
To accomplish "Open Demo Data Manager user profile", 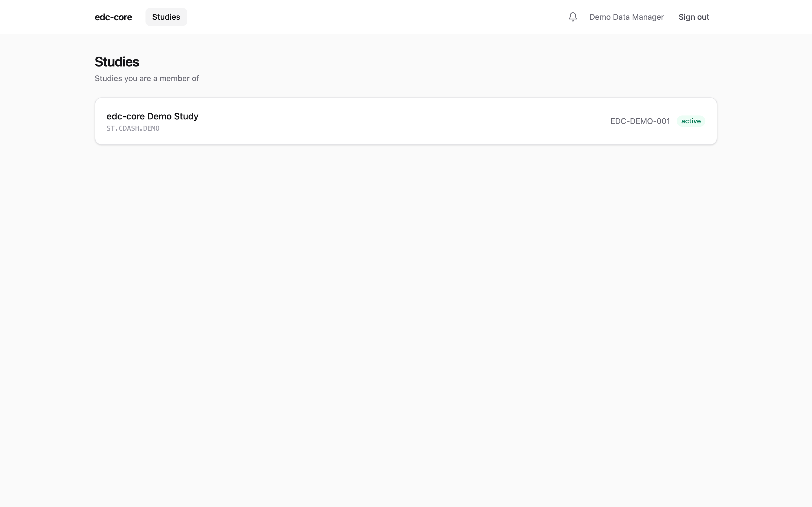I will (x=626, y=17).
